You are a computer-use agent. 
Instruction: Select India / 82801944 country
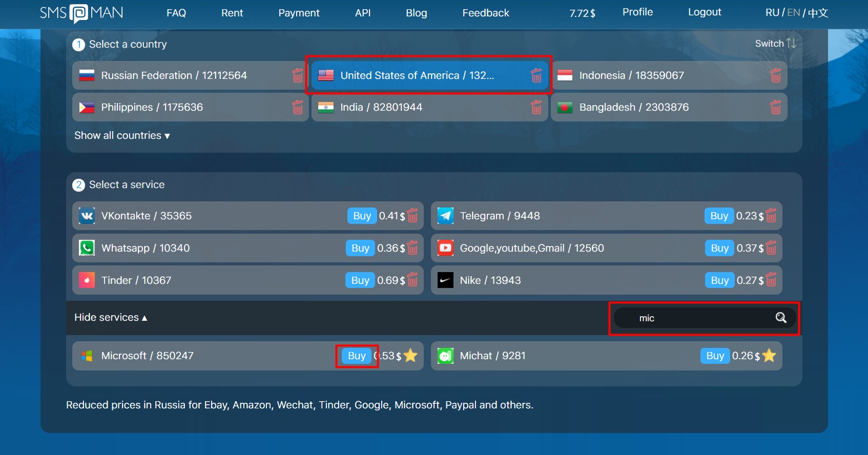pyautogui.click(x=429, y=107)
